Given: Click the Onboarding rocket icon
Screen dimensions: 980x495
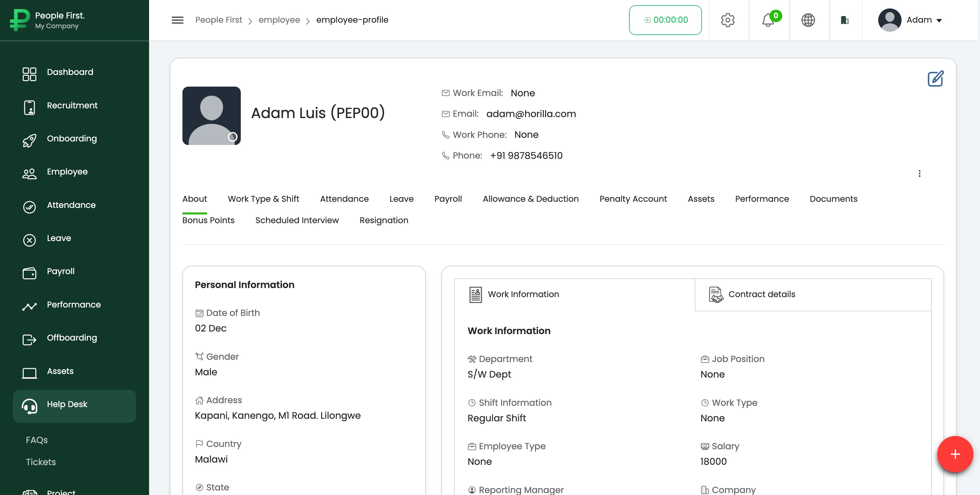Looking at the screenshot, I should pos(29,140).
